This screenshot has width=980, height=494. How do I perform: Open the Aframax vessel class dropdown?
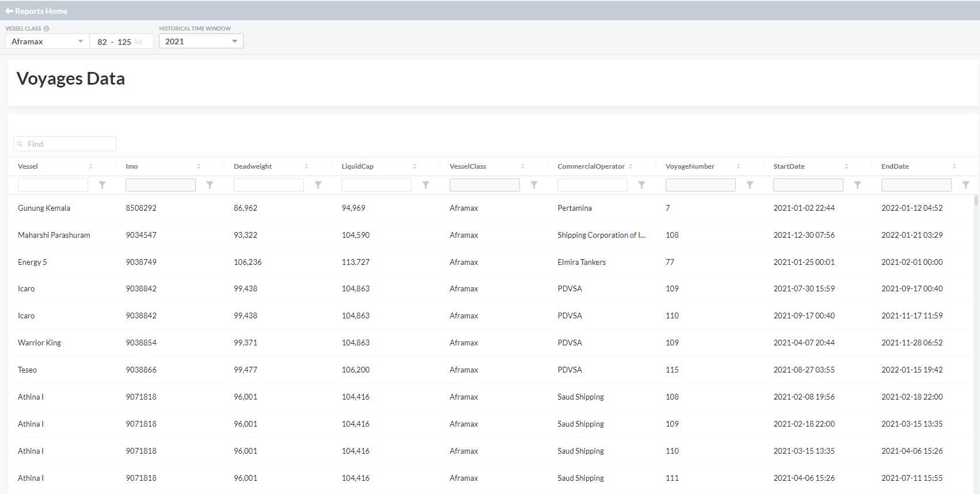pos(47,41)
